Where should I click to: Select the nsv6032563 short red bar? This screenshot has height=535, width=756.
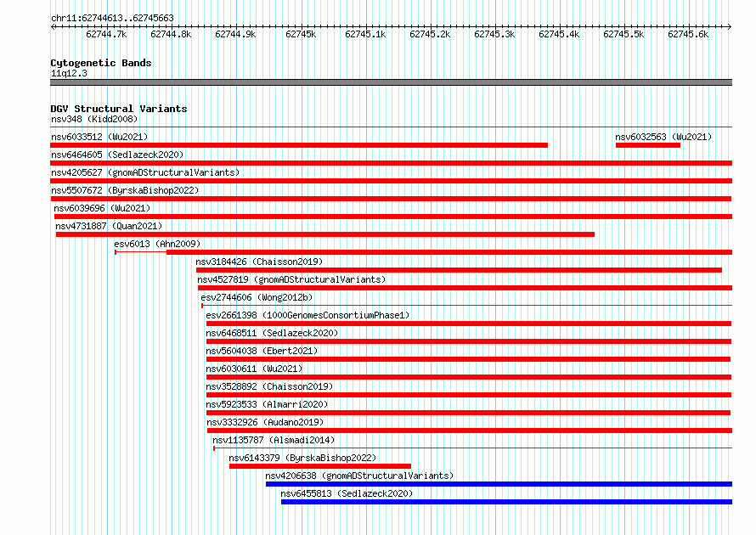648,145
